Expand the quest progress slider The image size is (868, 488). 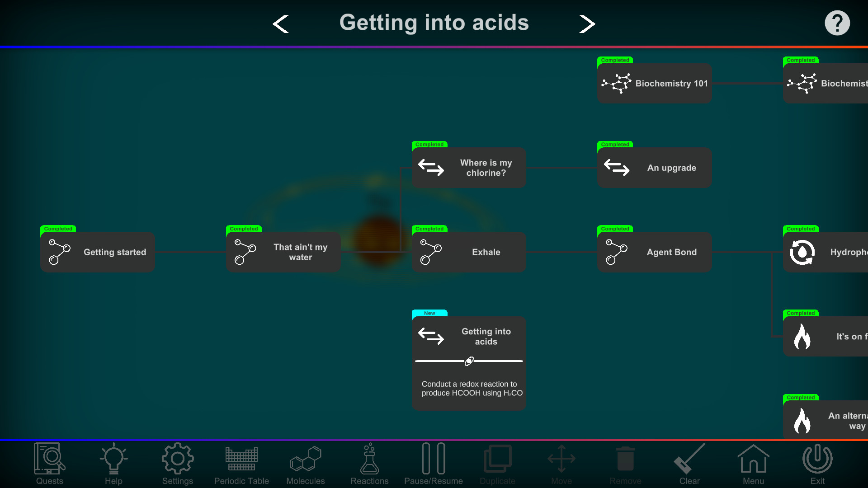[x=470, y=361]
